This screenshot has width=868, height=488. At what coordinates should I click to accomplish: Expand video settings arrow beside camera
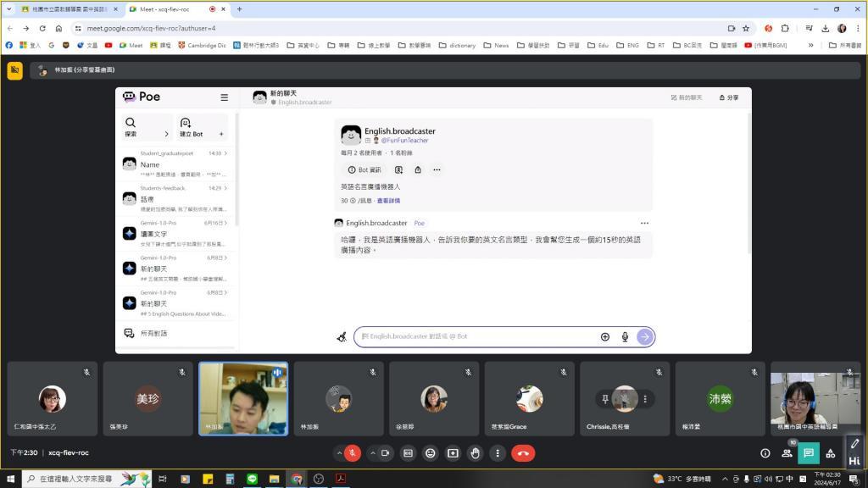[x=372, y=453]
